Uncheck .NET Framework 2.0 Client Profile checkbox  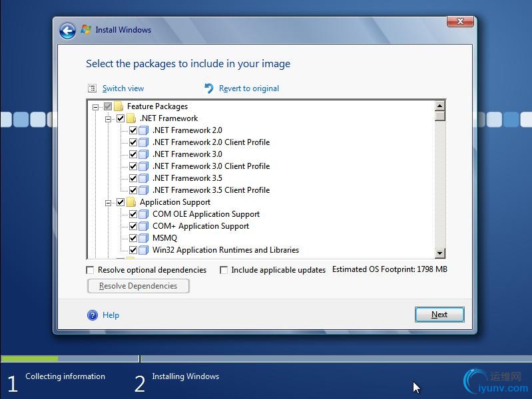(x=133, y=142)
